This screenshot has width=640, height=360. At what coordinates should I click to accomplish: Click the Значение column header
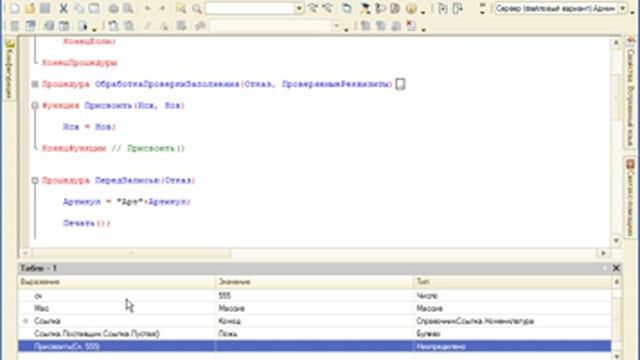(x=314, y=282)
